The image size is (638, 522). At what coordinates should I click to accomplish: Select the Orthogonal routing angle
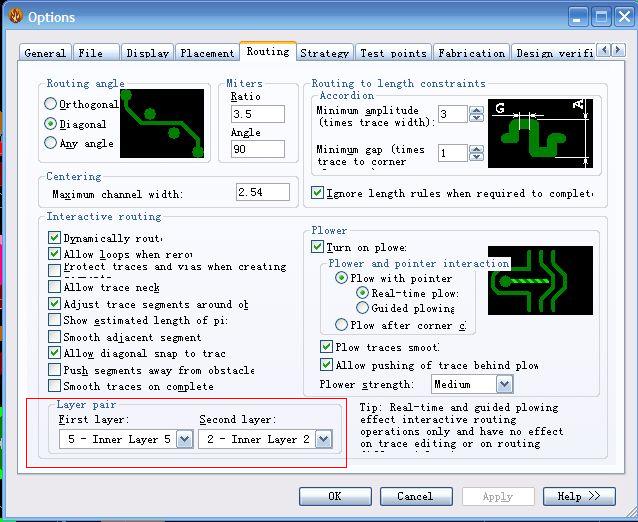click(x=50, y=104)
